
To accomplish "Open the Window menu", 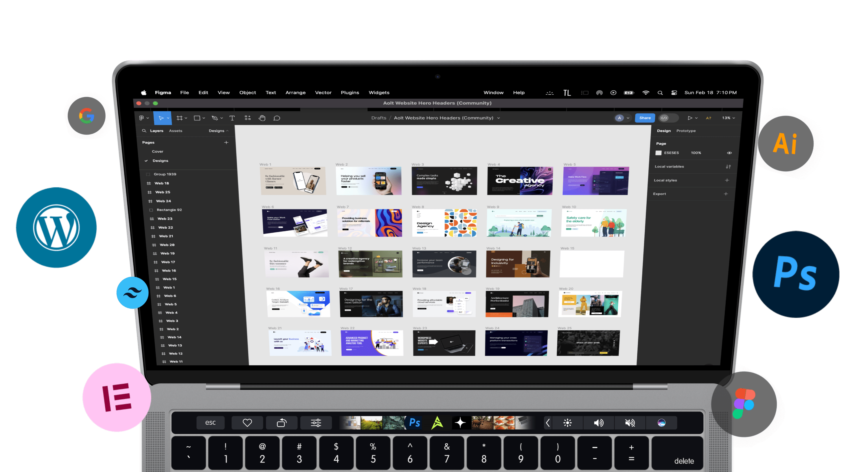I will pyautogui.click(x=493, y=92).
